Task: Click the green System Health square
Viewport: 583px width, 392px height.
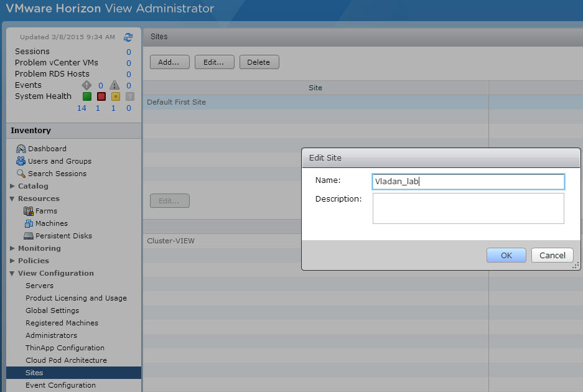Action: (x=87, y=96)
